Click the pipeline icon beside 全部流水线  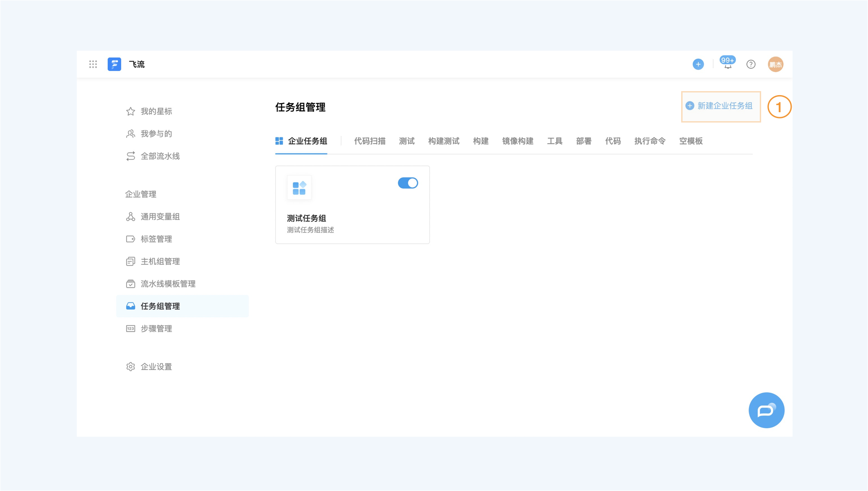click(131, 156)
